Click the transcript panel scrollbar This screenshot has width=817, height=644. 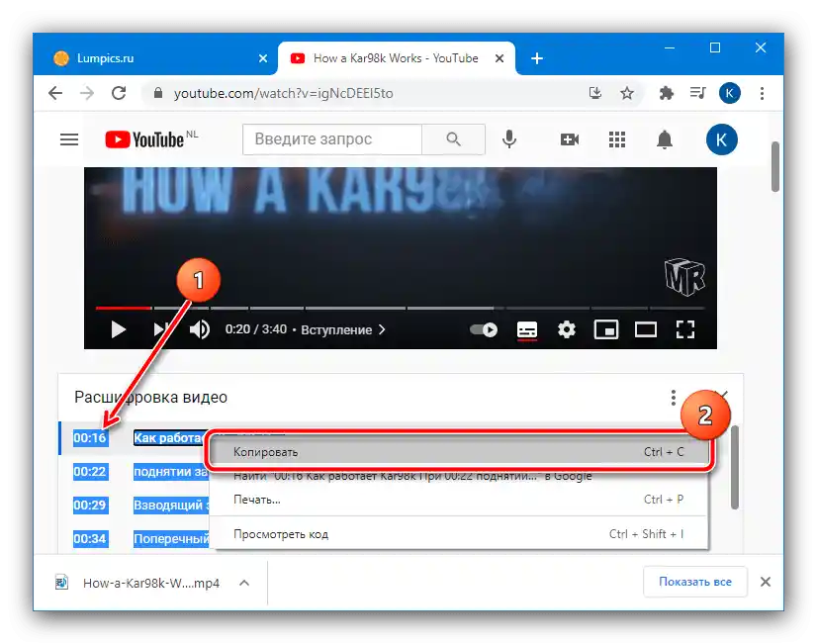point(735,467)
